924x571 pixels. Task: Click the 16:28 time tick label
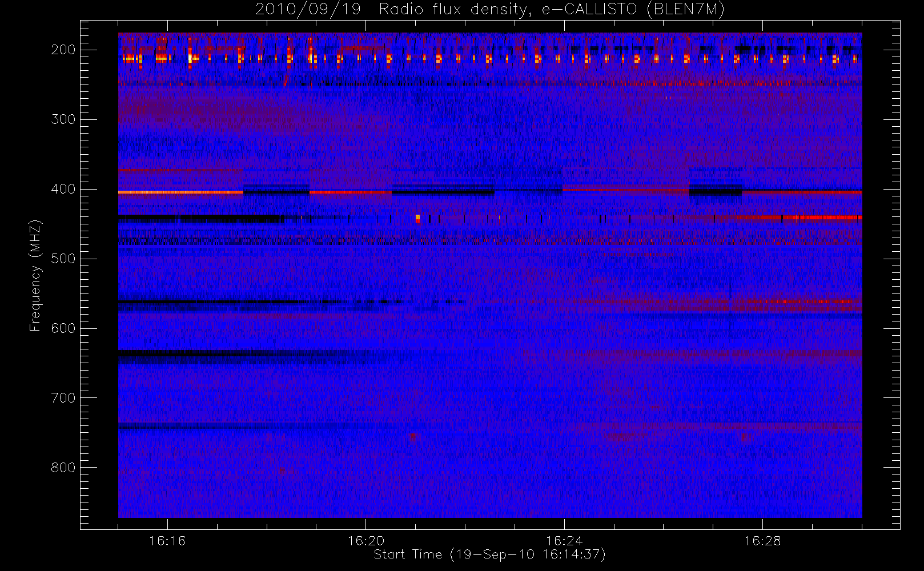762,541
